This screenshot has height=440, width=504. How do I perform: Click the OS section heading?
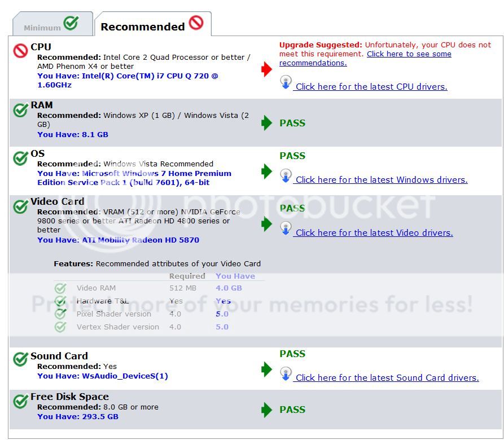coord(38,153)
